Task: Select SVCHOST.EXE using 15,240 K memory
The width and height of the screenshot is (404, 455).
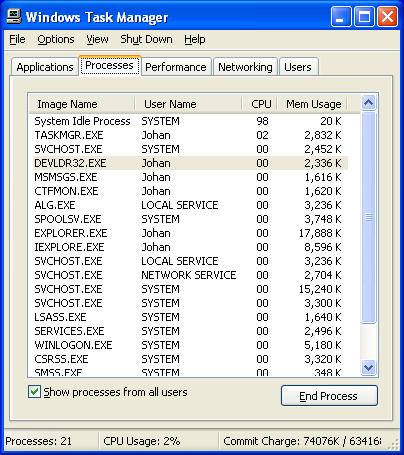Action: coord(190,289)
